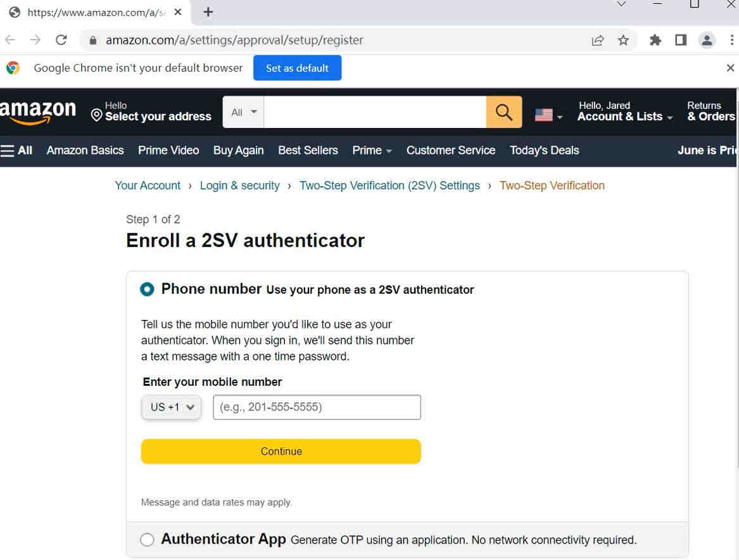Click the orange search magnifier button
Viewport: 739px width, 560px height.
(504, 112)
